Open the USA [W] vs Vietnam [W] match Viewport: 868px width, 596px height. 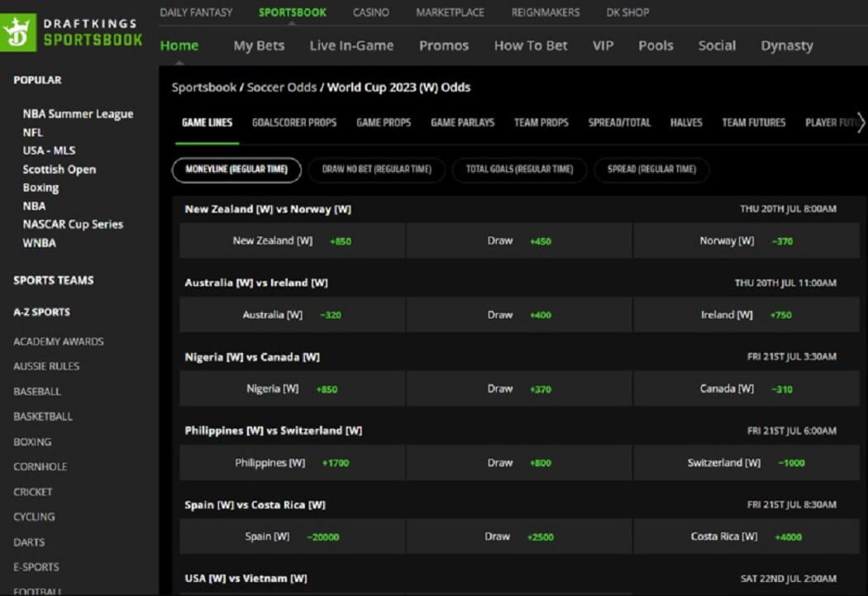pyautogui.click(x=246, y=579)
